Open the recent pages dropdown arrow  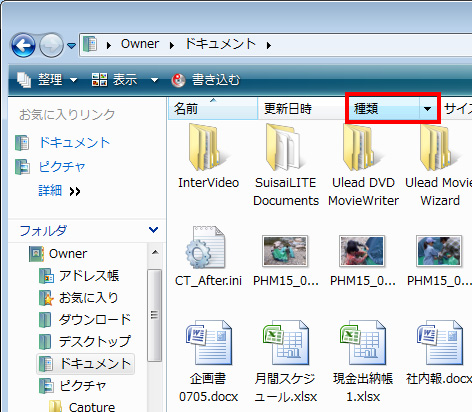tap(71, 45)
